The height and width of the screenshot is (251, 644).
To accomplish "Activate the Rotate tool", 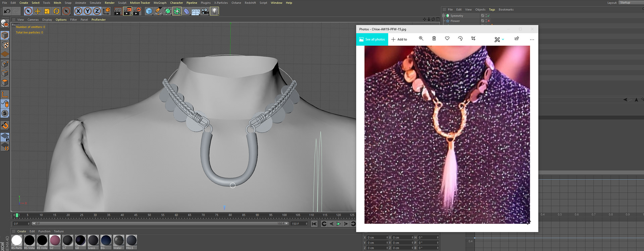I will point(56,11).
